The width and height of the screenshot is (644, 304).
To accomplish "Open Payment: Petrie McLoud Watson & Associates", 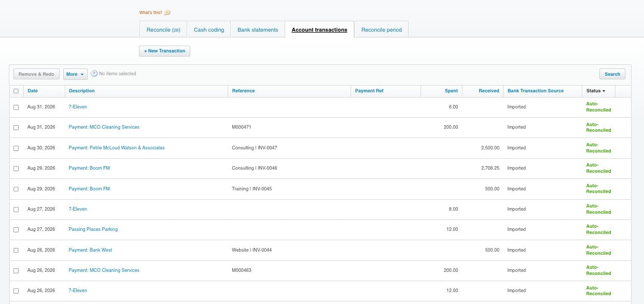I will tap(117, 148).
